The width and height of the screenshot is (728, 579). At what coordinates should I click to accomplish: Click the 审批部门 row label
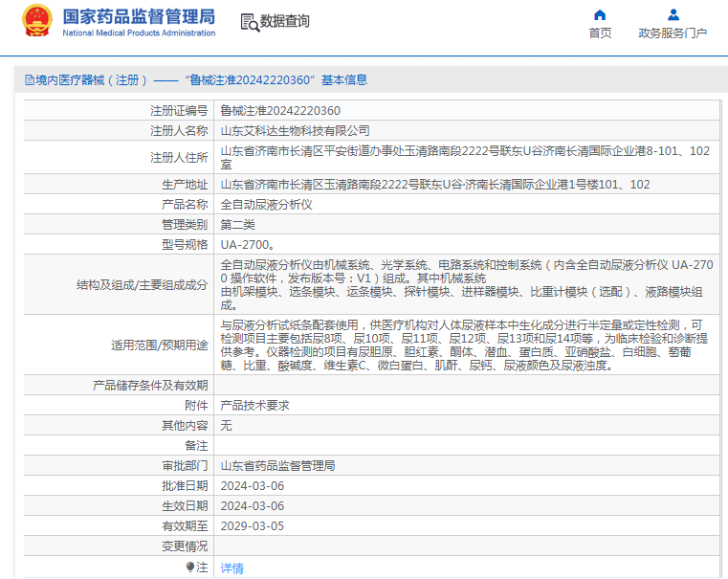(185, 466)
